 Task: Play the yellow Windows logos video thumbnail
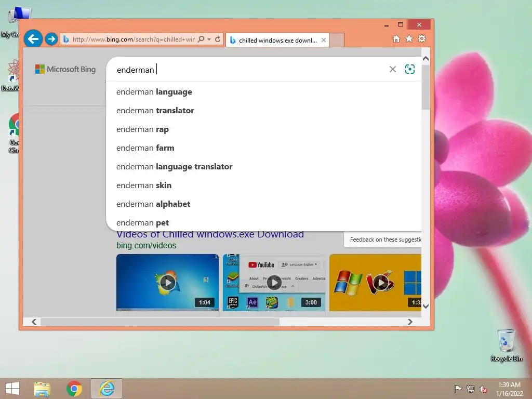point(375,282)
